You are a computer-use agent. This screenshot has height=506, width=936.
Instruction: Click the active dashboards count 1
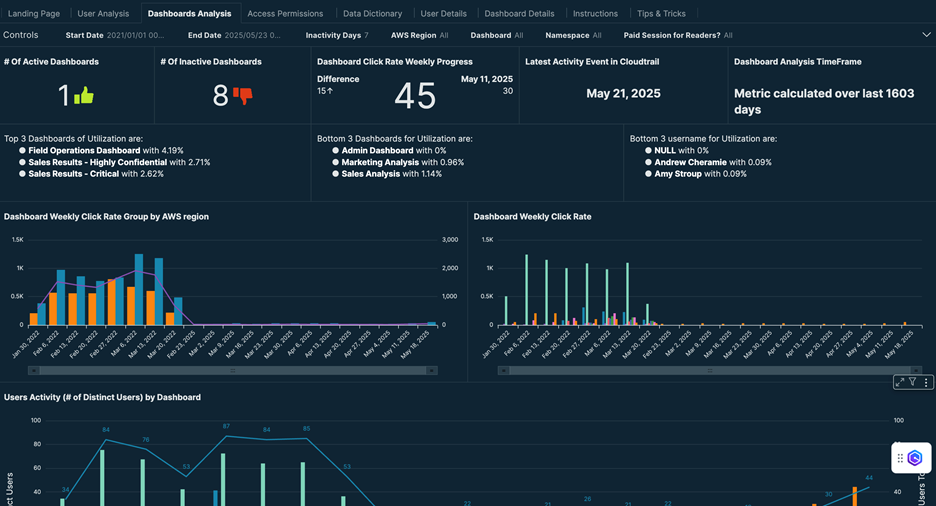pyautogui.click(x=63, y=95)
